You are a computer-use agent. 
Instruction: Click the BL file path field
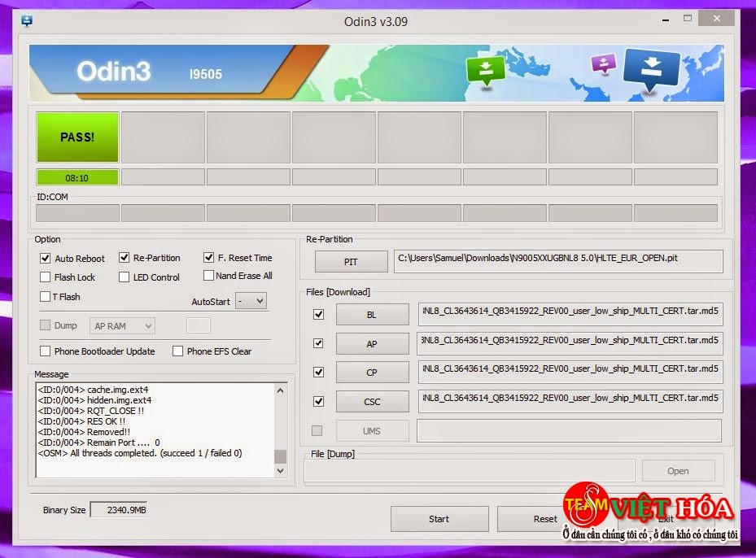[570, 315]
